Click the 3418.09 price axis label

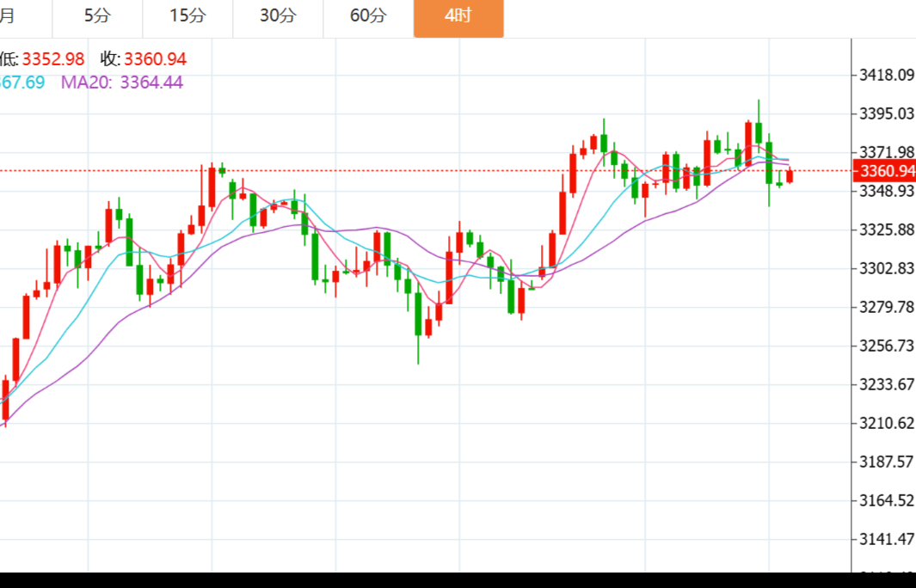(x=886, y=75)
